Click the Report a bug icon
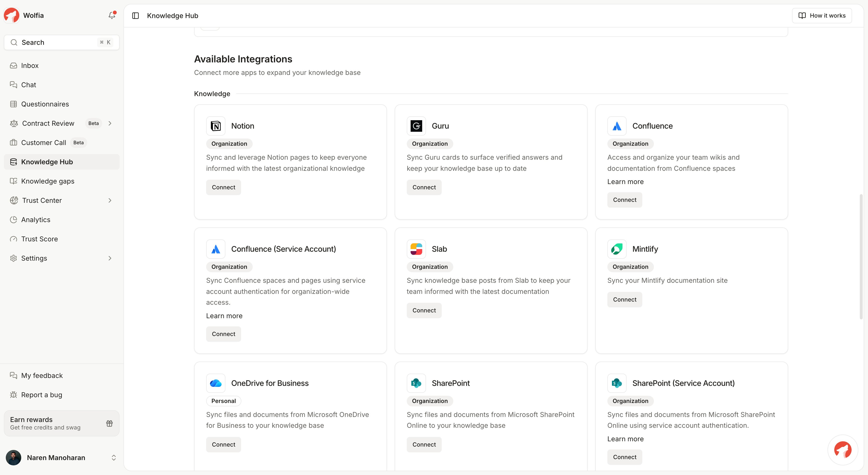Screen dimensions: 868x475 [x=14, y=395]
